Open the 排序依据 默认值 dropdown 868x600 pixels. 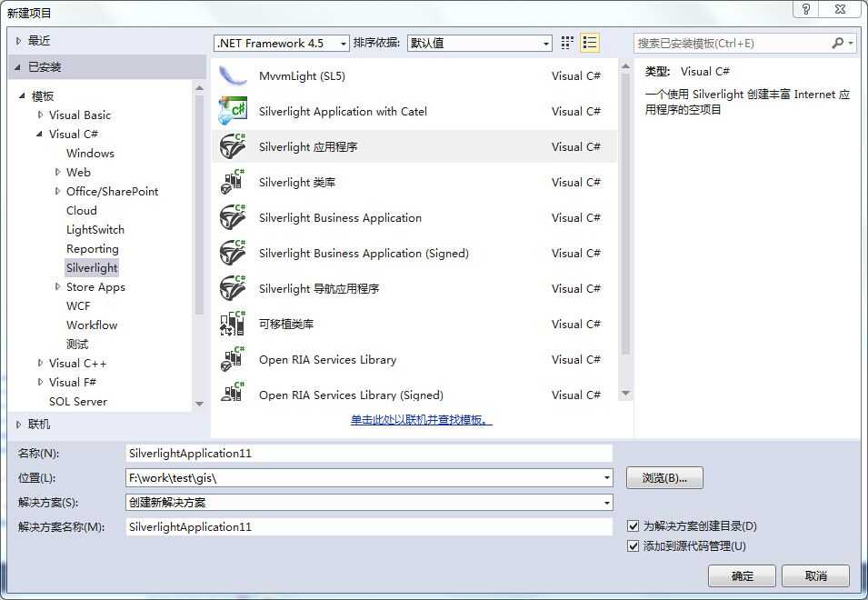(x=546, y=43)
